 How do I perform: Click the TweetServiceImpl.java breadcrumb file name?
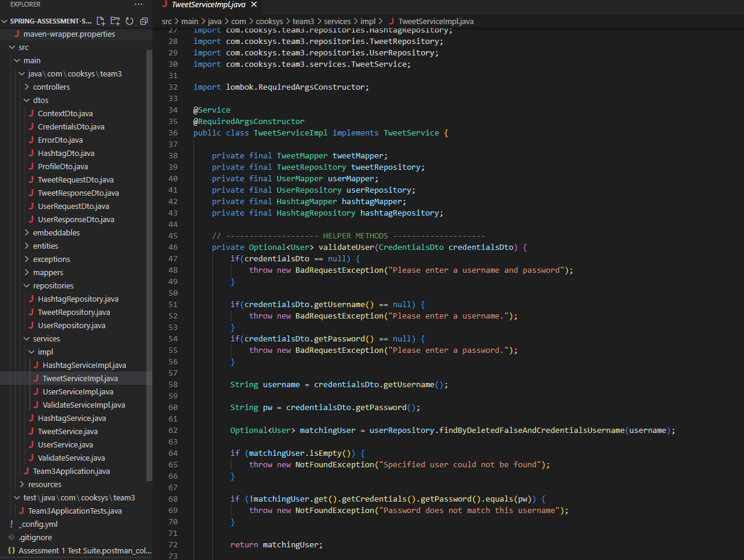point(436,21)
